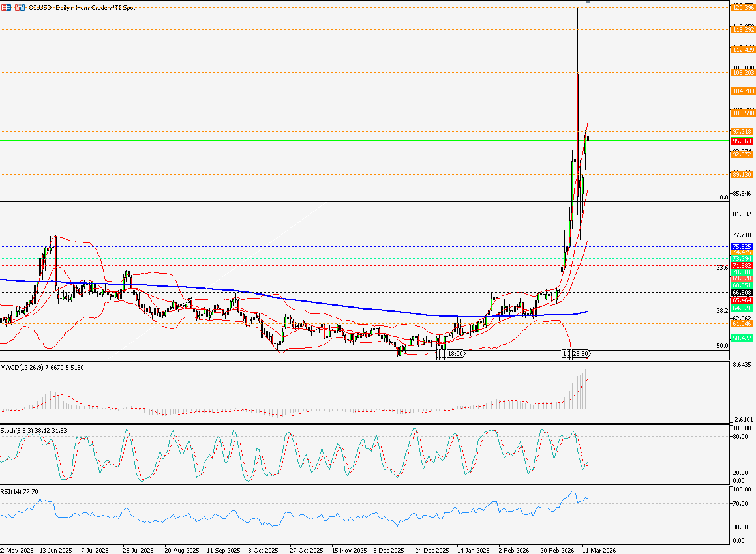Select the Fibonacci 50.0 level label
This screenshot has height=554, width=756.
coord(721,346)
